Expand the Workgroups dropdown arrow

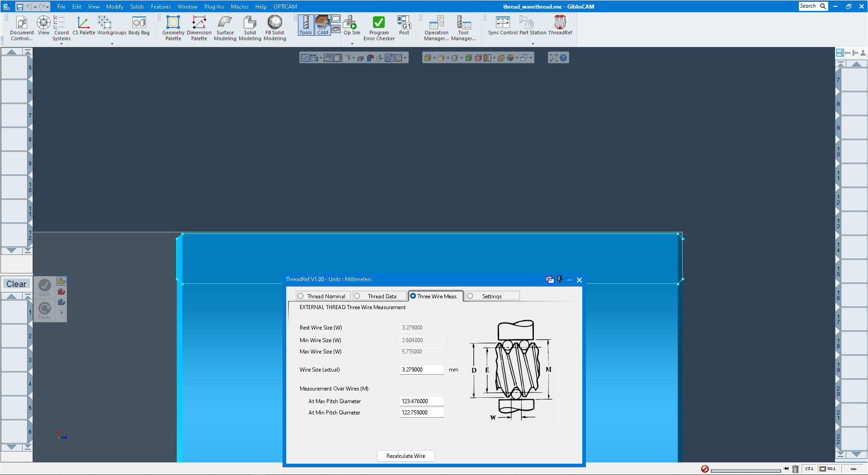(x=112, y=44)
